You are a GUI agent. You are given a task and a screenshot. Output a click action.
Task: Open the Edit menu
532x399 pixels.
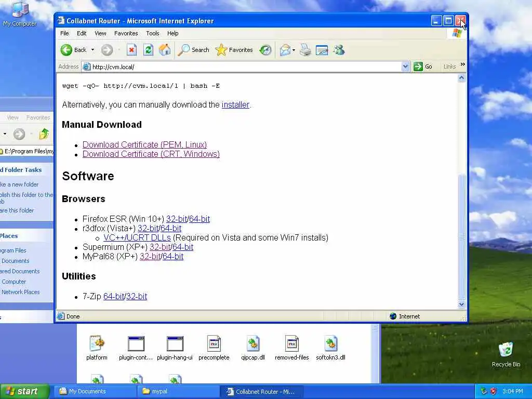pyautogui.click(x=82, y=33)
